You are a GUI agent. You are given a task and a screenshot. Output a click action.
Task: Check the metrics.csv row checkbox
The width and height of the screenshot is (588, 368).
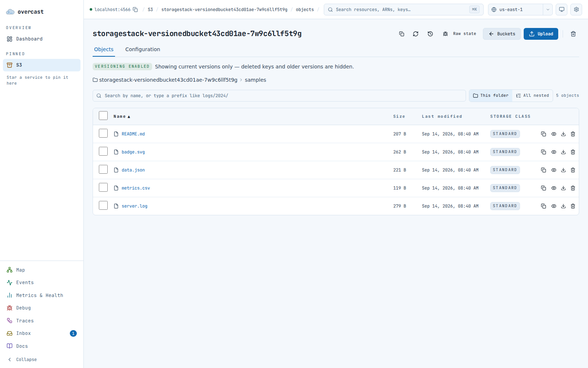103,187
